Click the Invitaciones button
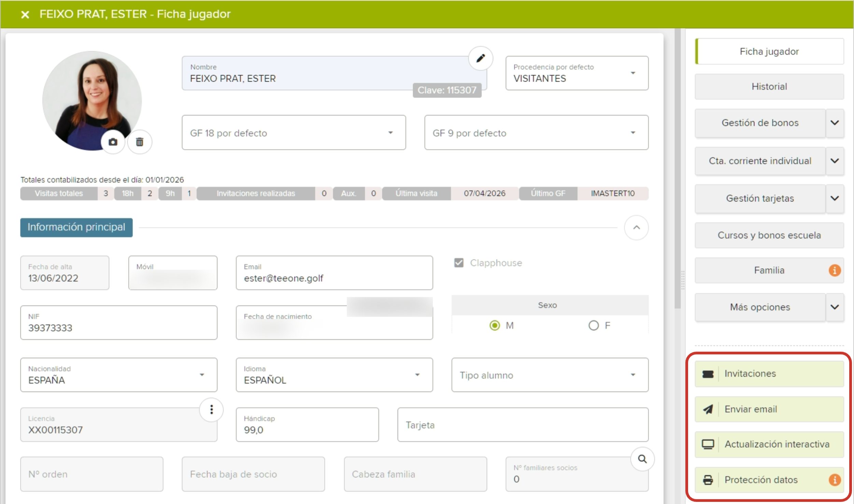The height and width of the screenshot is (504, 854). point(769,374)
